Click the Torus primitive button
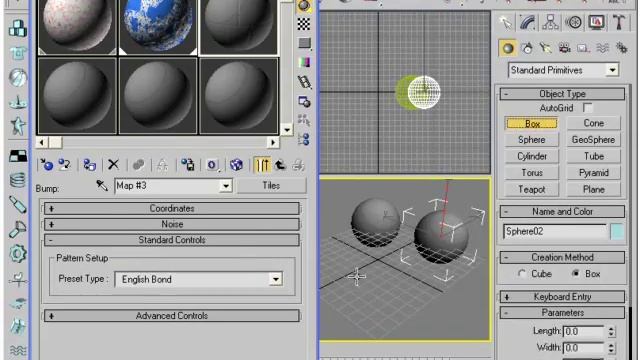 click(x=531, y=173)
